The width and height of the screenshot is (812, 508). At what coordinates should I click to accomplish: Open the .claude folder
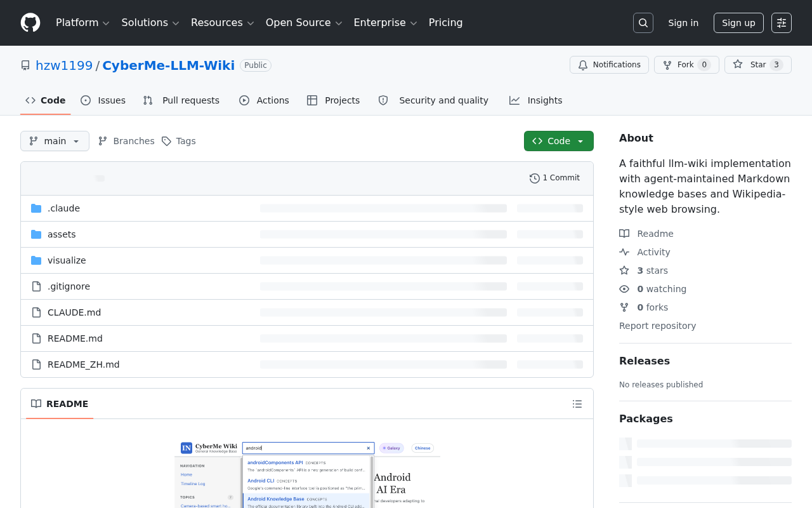click(x=63, y=208)
